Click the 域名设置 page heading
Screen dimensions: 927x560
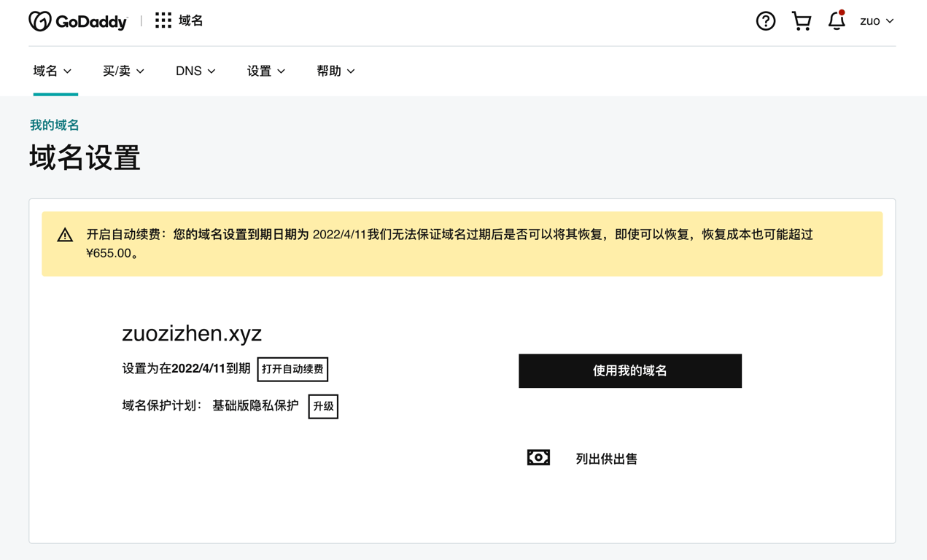click(x=85, y=158)
